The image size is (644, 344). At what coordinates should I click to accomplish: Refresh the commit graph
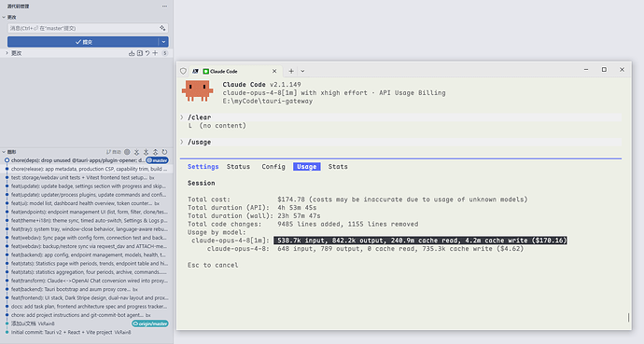point(164,152)
